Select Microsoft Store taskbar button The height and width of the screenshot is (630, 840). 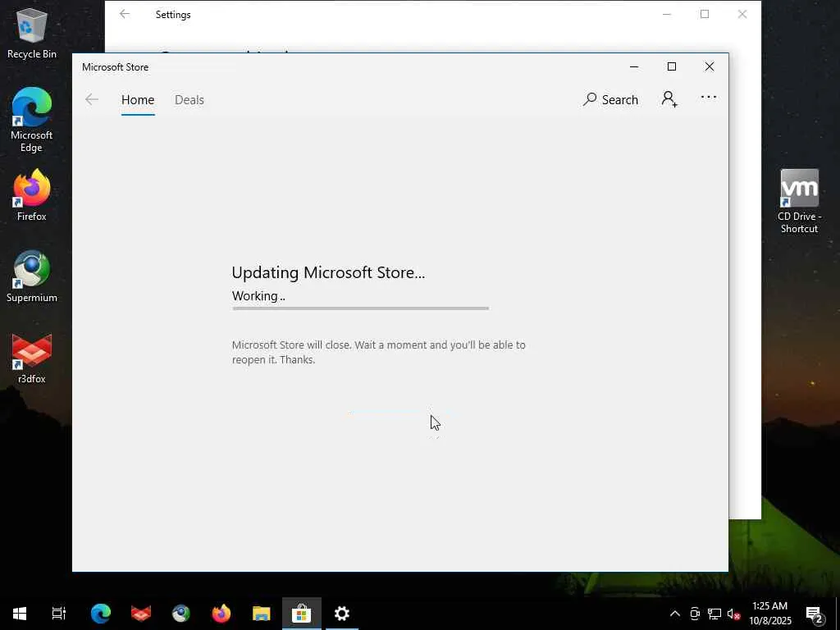[x=302, y=614]
